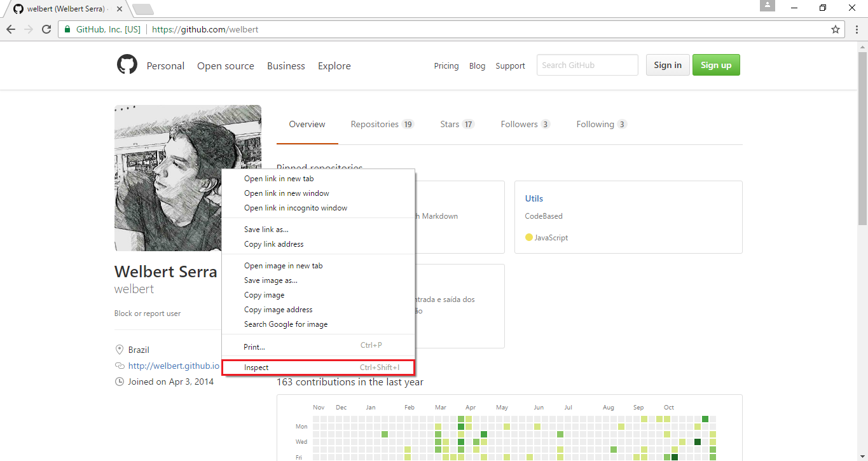Viewport: 868px width, 461px height.
Task: Open the Support link
Action: coord(511,66)
